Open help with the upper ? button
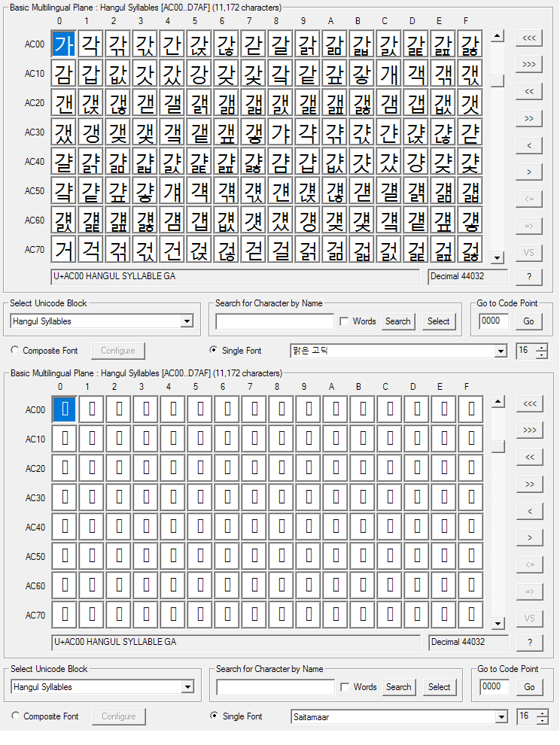Viewport: 560px width, 745px height. 529,276
